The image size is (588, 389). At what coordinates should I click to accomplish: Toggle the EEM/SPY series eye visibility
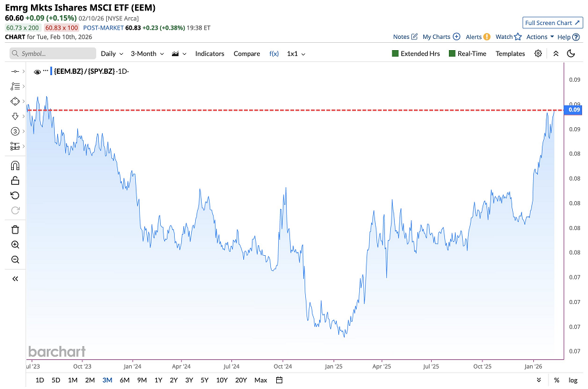click(x=37, y=72)
